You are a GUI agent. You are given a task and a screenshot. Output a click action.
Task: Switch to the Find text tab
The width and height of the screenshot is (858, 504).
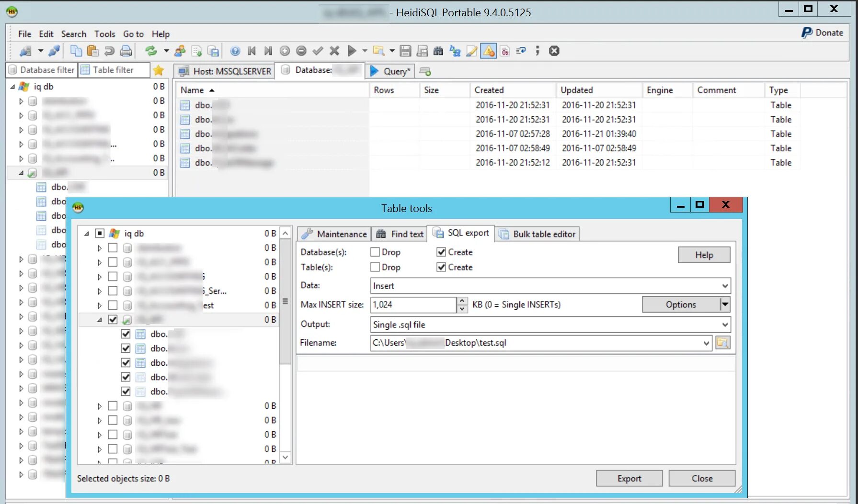click(x=400, y=234)
